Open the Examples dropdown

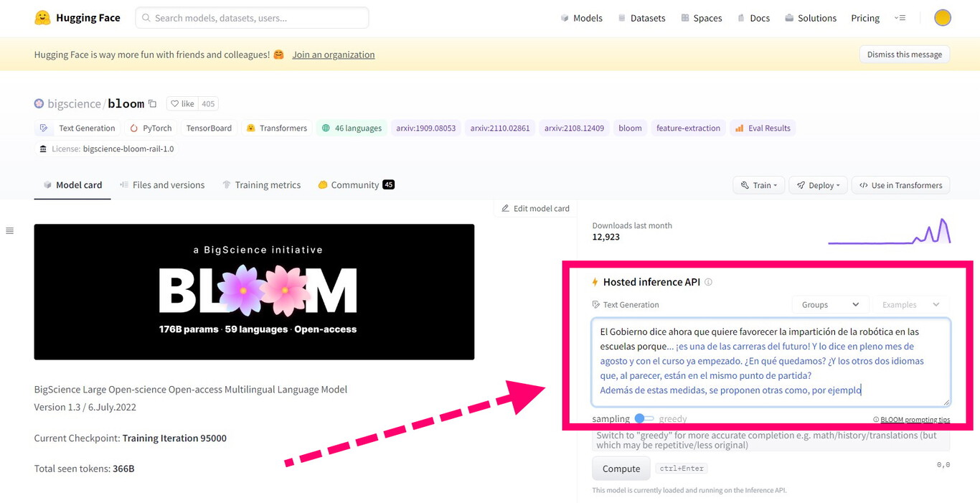910,304
